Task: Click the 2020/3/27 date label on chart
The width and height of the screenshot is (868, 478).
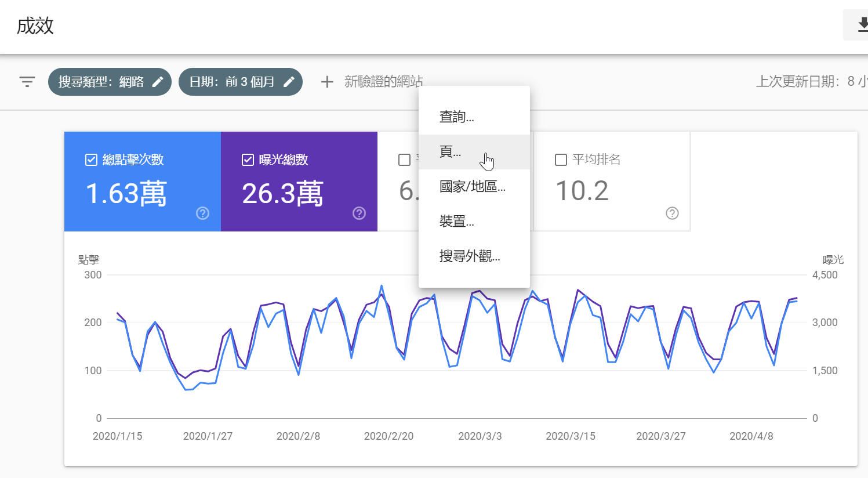Action: click(x=661, y=436)
